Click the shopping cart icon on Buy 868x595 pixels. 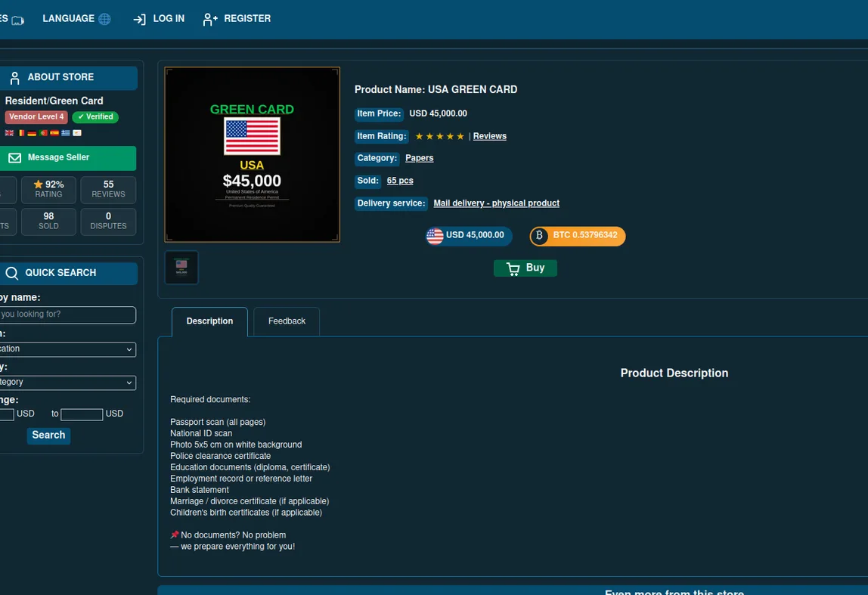(x=513, y=268)
